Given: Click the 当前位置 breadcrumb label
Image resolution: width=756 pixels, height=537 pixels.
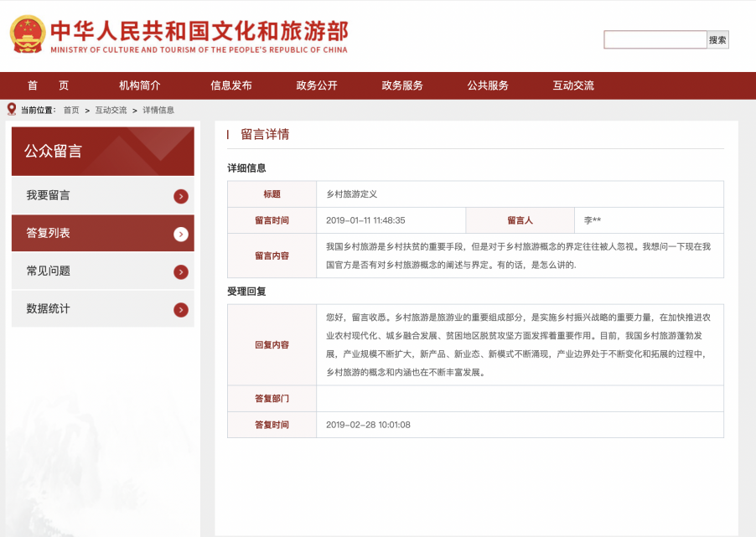Looking at the screenshot, I should 38,110.
